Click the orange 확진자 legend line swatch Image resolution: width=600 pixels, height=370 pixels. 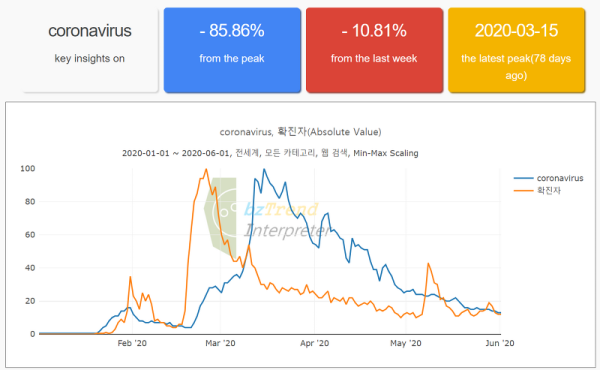(523, 191)
